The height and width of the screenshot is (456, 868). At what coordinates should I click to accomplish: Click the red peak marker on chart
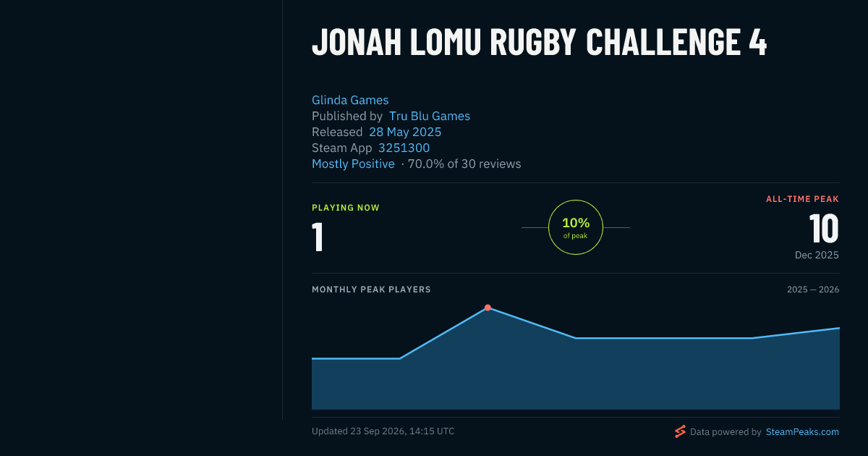click(488, 308)
